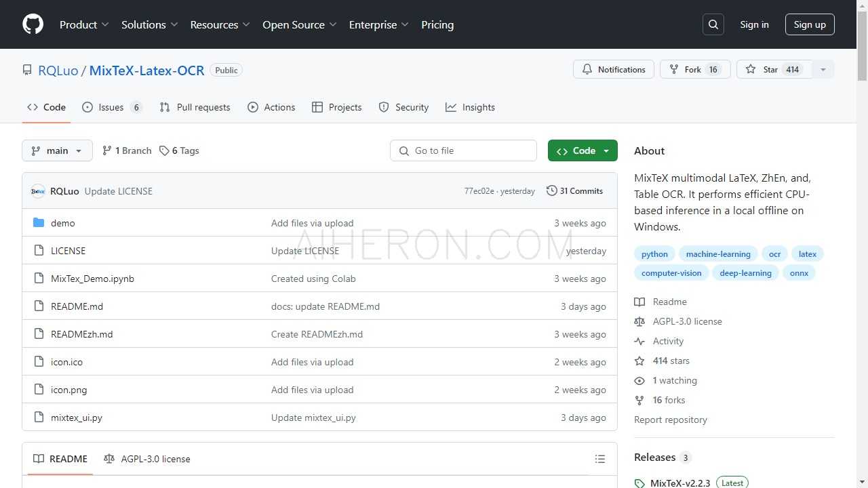The image size is (868, 488).
Task: Switch to the Projects tab
Action: [337, 107]
